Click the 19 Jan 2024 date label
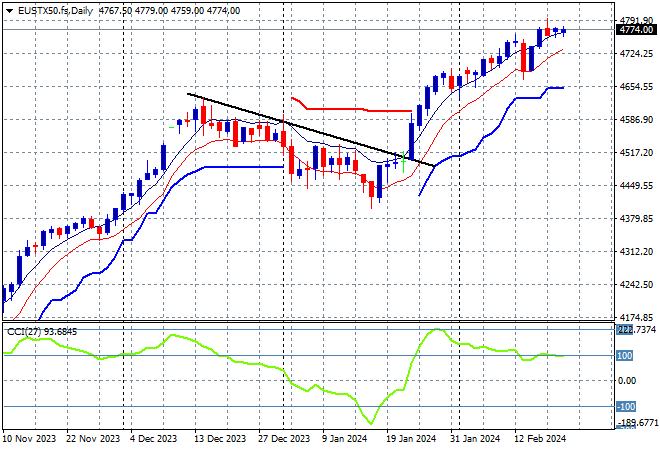Image resolution: width=660 pixels, height=450 pixels. tap(411, 439)
